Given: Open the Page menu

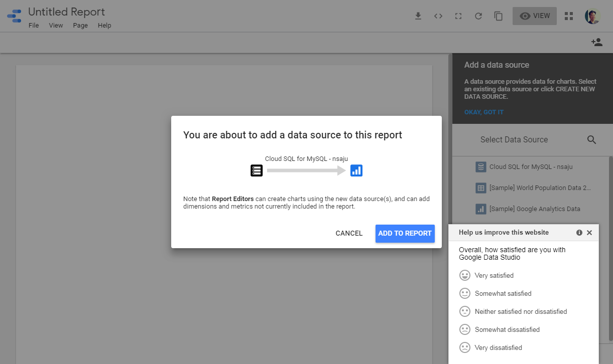Looking at the screenshot, I should (80, 26).
